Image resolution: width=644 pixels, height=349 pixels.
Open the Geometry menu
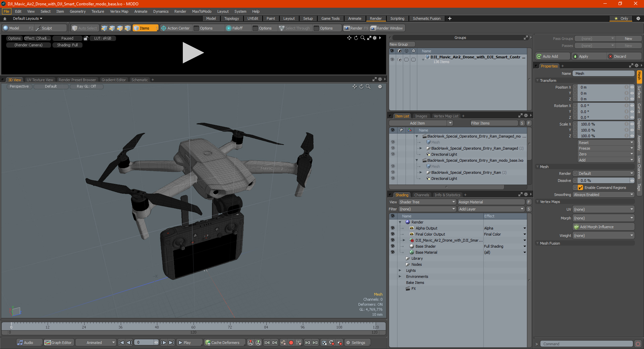tap(77, 11)
